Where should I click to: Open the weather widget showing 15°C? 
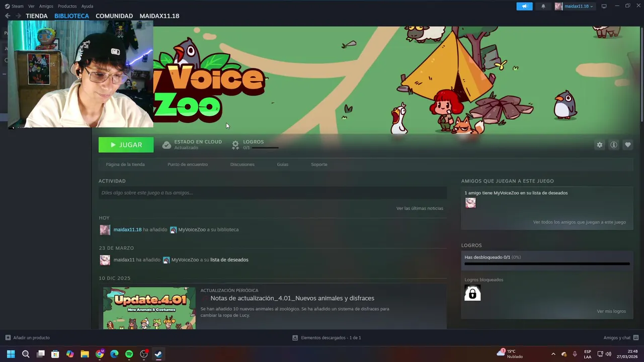coord(510,354)
